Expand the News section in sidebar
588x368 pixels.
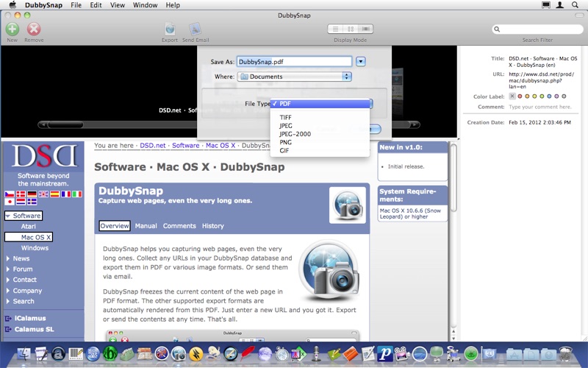[8, 258]
